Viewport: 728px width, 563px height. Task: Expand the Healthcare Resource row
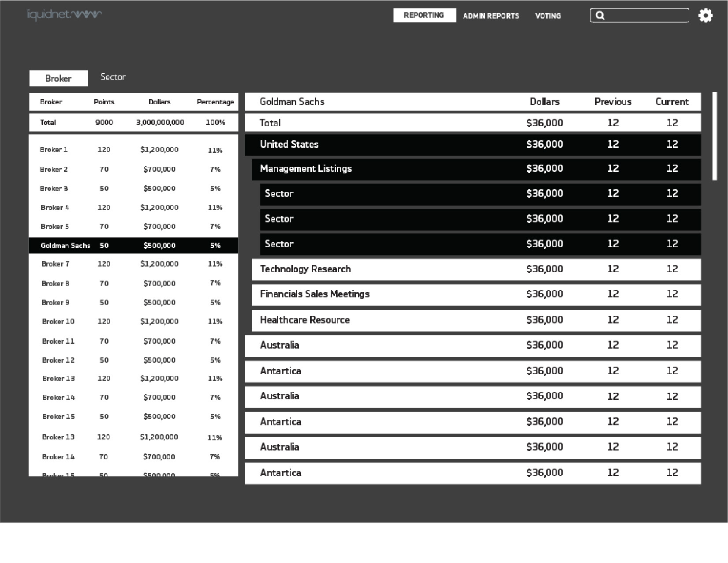click(x=476, y=320)
